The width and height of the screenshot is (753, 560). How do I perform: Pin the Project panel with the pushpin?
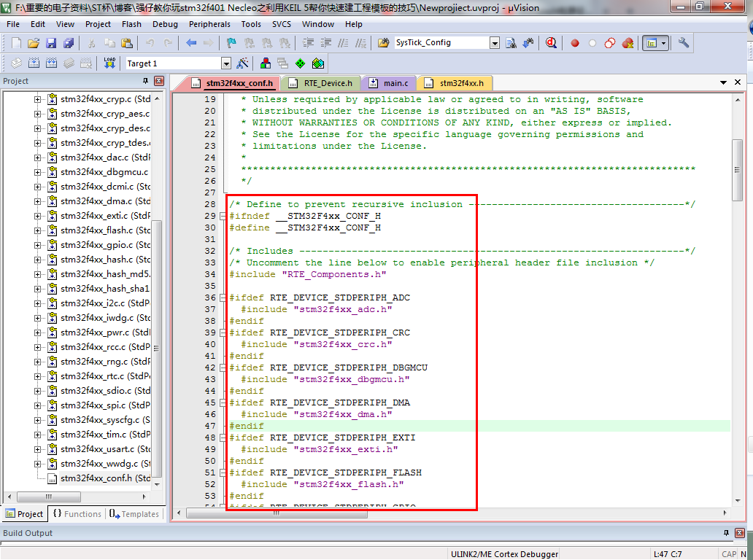click(x=145, y=81)
